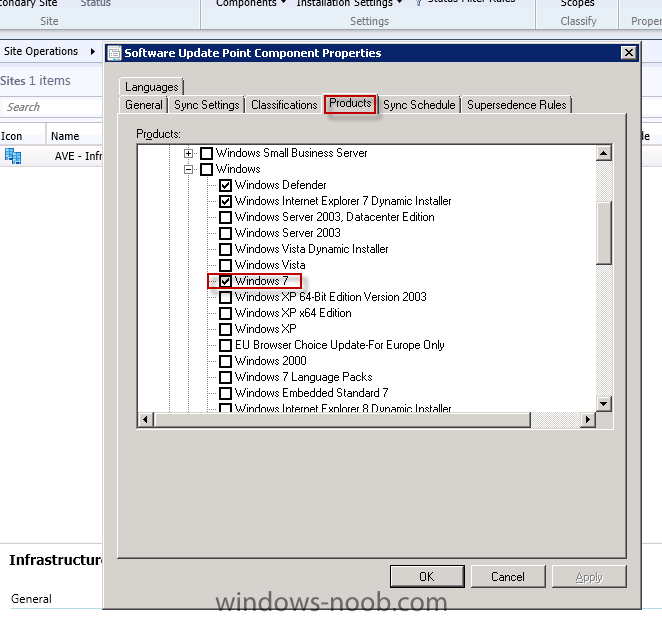Click the Icon column header

click(x=22, y=136)
